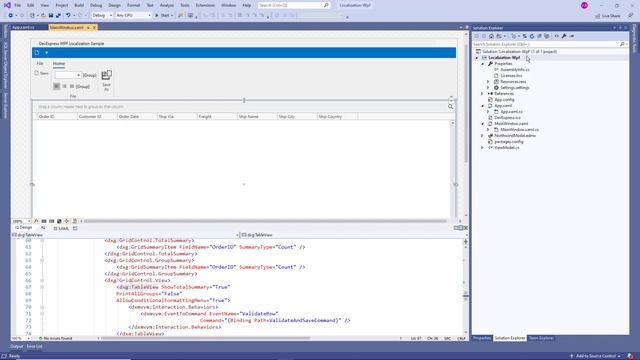Click Sync with Active Document icon
Viewport: 640px width, 360px height.
[524, 36]
